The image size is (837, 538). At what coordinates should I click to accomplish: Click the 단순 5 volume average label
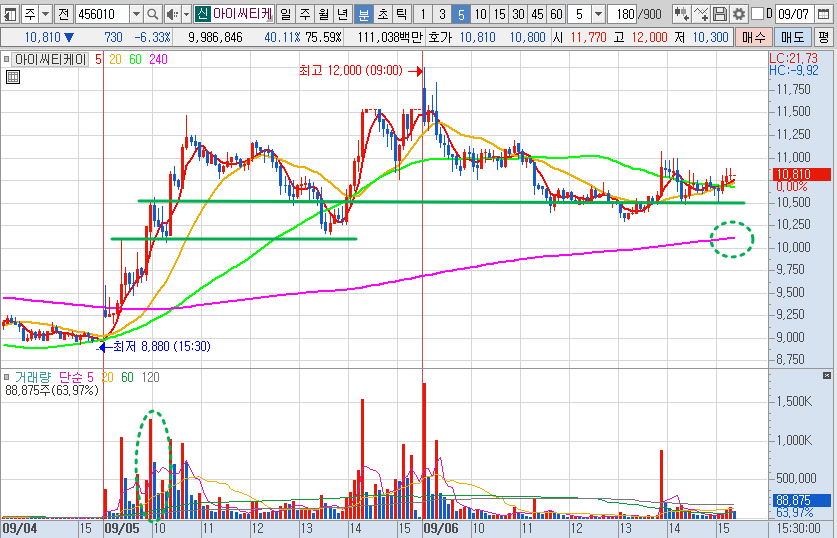point(76,377)
